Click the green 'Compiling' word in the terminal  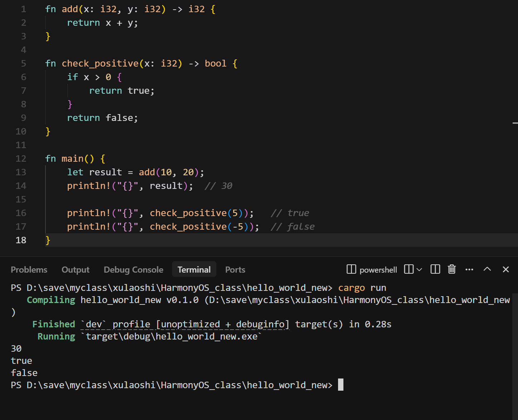(51, 300)
